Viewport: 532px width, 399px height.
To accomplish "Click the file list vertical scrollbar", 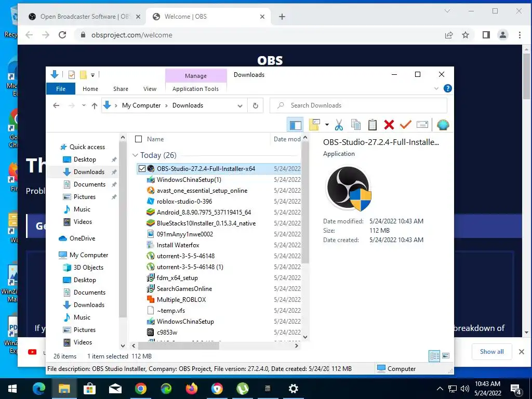I will tap(305, 203).
